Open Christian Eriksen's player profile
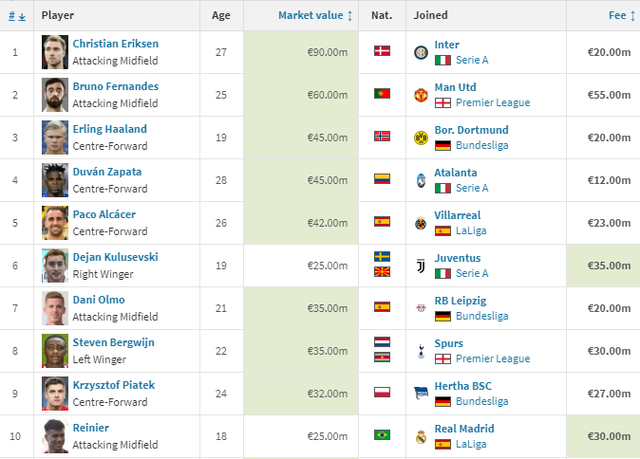The width and height of the screenshot is (640, 459). click(115, 44)
